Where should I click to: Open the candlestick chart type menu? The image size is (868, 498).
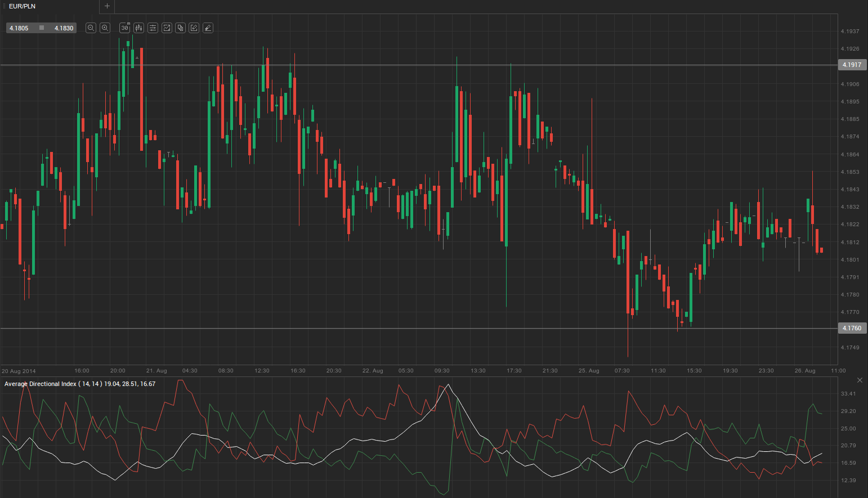(x=139, y=28)
